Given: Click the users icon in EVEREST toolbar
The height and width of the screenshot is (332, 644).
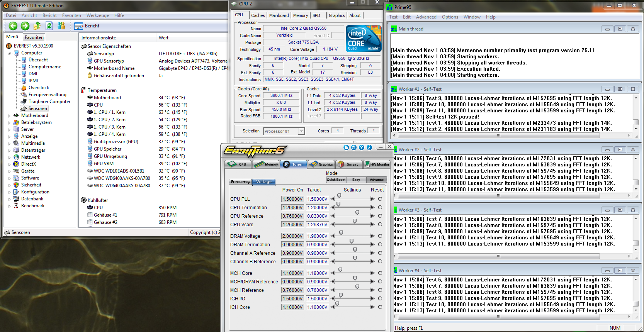Looking at the screenshot, I should point(61,26).
